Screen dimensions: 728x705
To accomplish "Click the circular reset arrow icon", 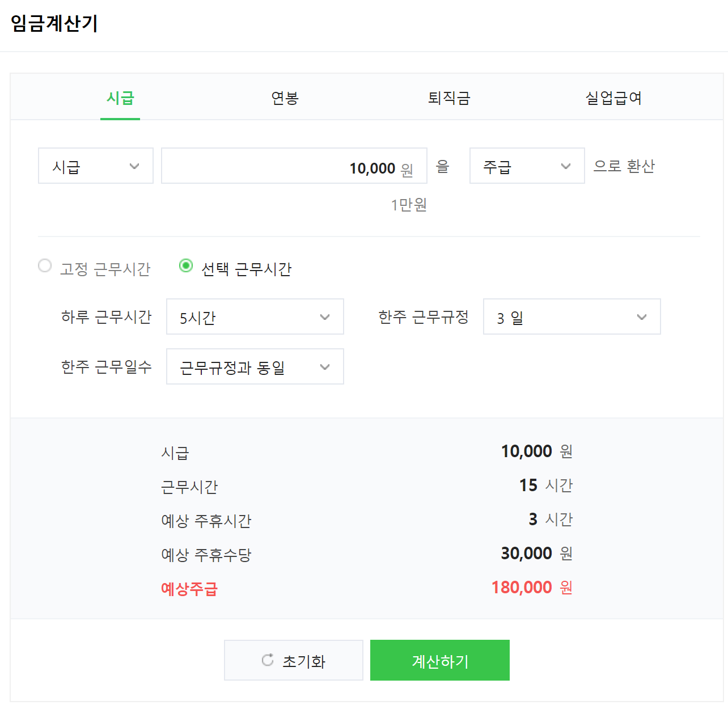I will [x=268, y=660].
